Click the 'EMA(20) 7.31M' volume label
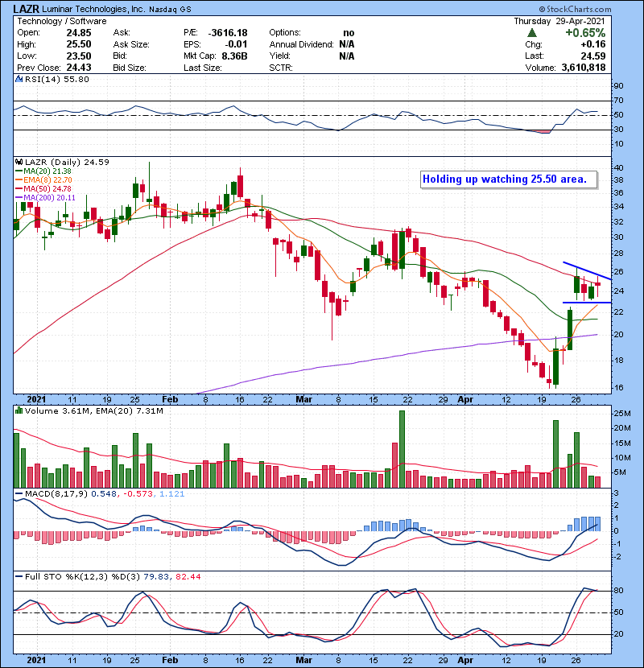This screenshot has height=668, width=644. pyautogui.click(x=130, y=411)
